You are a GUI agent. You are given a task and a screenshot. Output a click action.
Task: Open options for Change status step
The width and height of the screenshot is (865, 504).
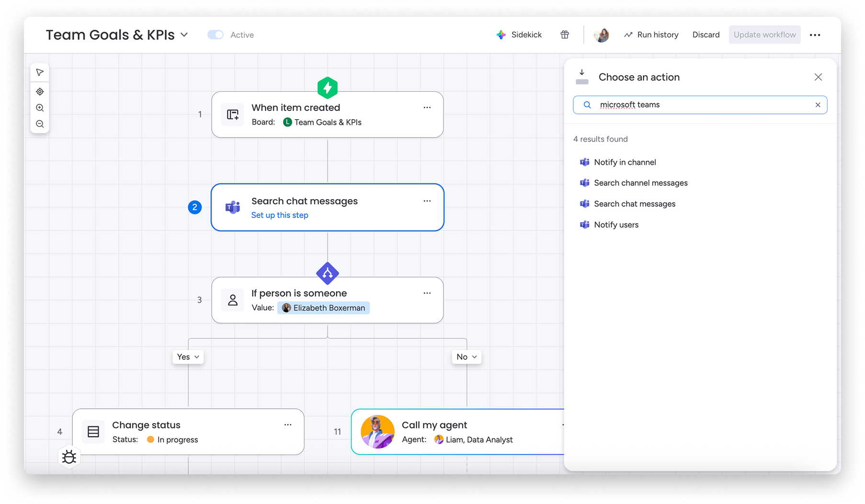[x=288, y=425]
